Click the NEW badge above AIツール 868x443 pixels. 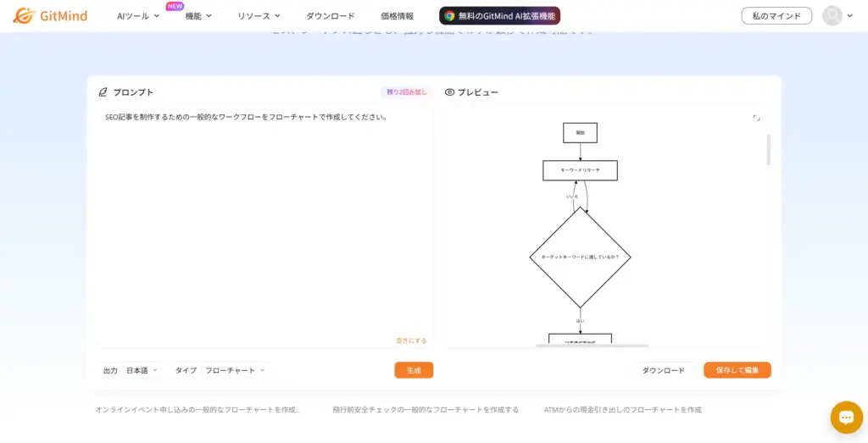[175, 6]
